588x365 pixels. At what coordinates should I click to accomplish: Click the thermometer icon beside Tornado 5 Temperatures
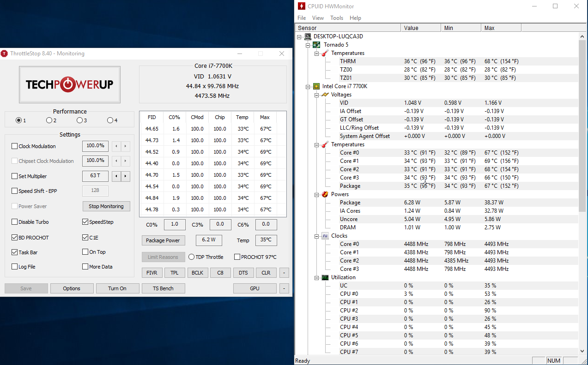pyautogui.click(x=325, y=53)
